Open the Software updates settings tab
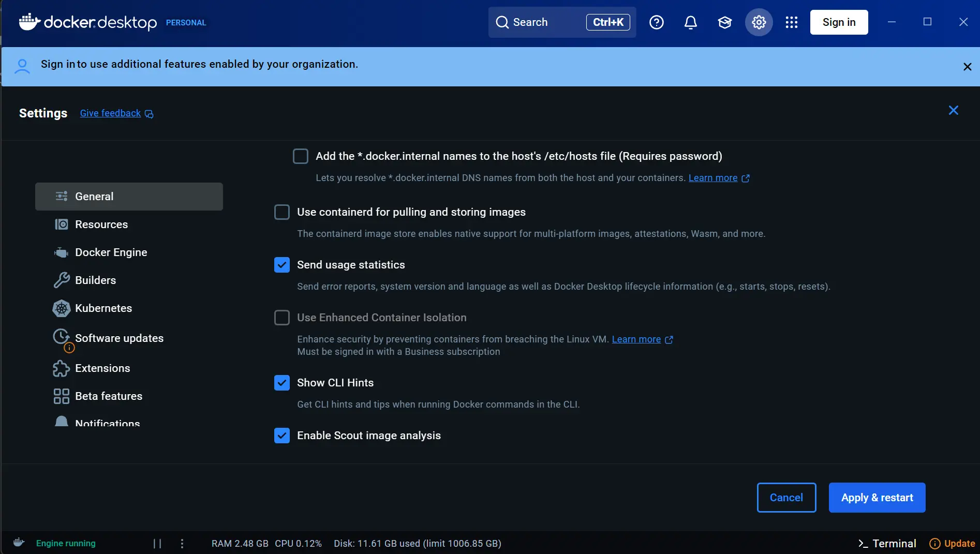The height and width of the screenshot is (554, 980). (x=129, y=338)
